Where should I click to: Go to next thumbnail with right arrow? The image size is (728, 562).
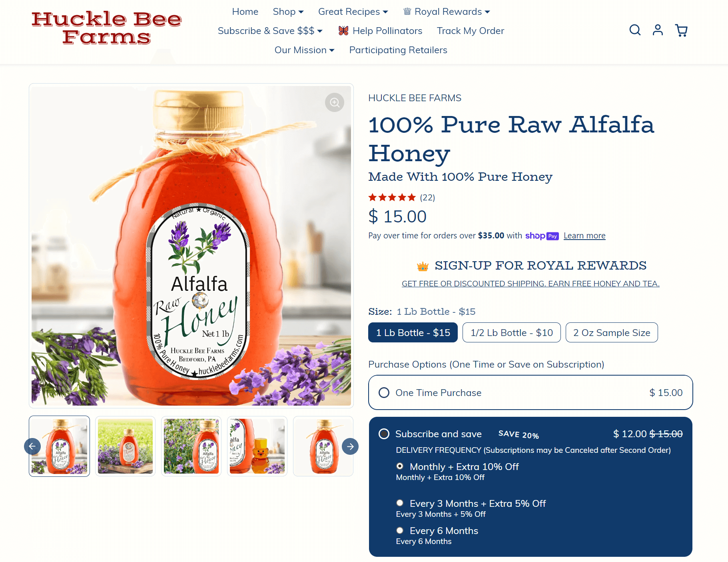350,446
